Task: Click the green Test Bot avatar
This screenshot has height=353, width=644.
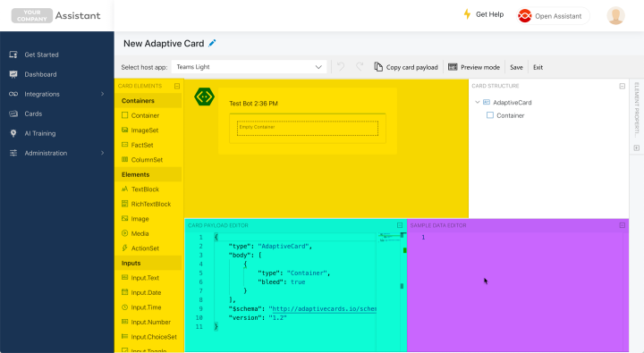Action: pos(204,97)
